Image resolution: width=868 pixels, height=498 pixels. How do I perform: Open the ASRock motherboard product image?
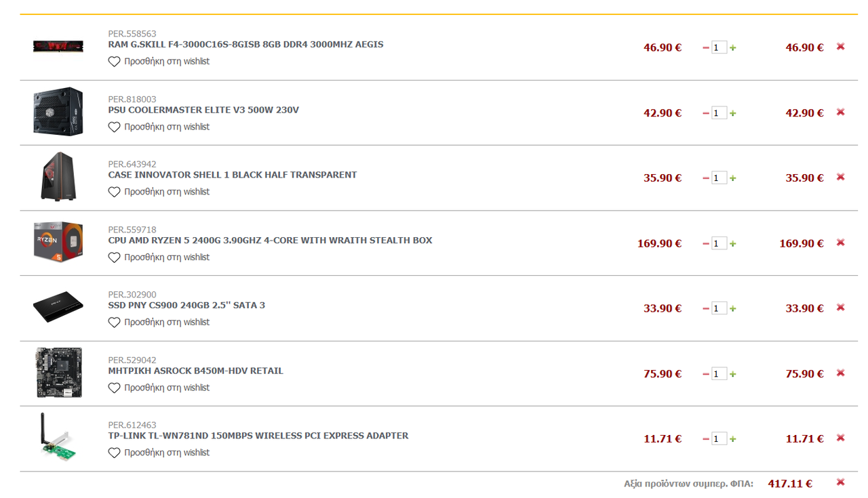(x=58, y=373)
